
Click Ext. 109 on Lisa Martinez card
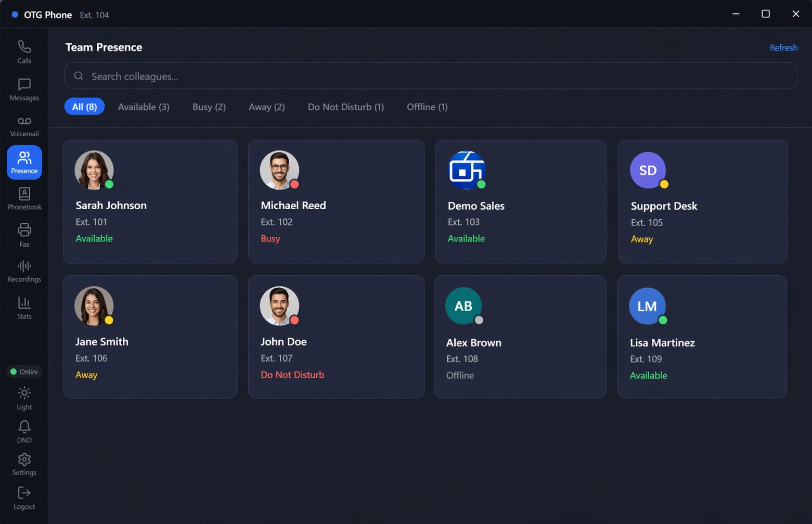[x=646, y=359]
